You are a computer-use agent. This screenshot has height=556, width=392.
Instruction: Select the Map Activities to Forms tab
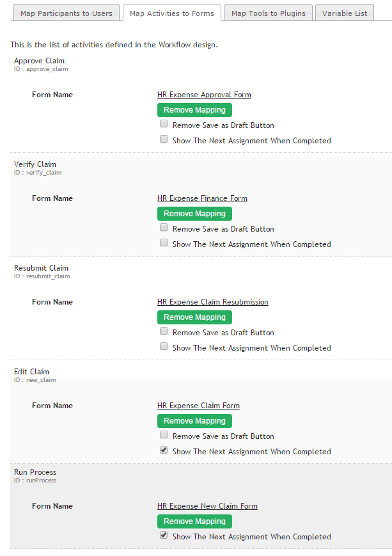click(x=171, y=13)
